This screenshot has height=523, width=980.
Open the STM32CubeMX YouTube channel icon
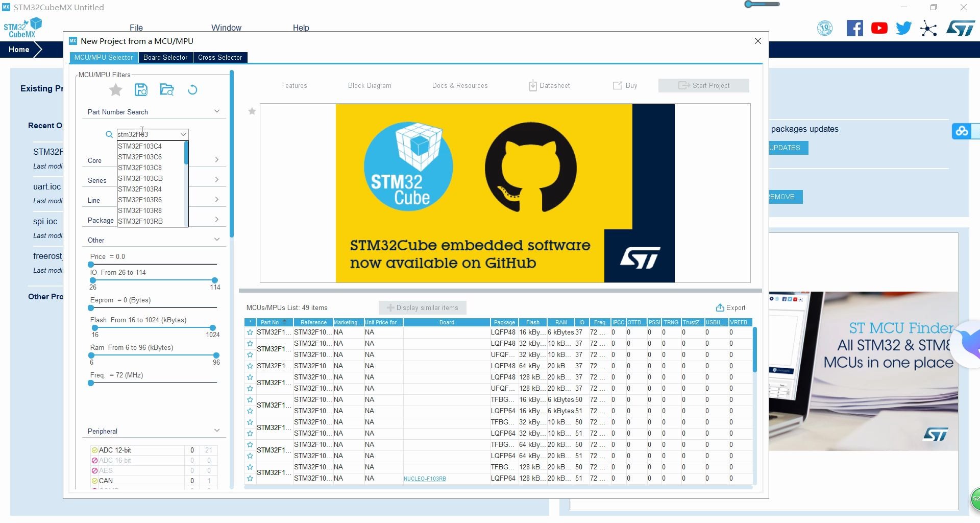(x=879, y=28)
